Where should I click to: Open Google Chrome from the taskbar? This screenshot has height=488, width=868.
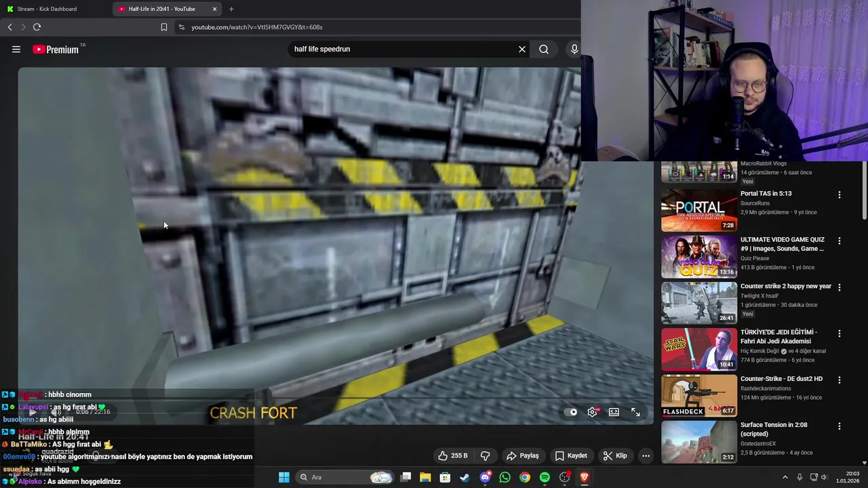coord(525,477)
